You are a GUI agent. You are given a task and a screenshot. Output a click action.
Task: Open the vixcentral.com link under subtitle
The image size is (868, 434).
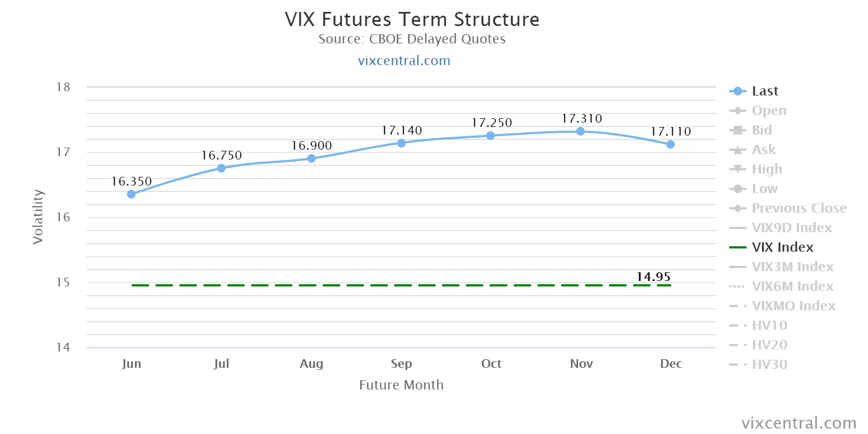point(404,60)
